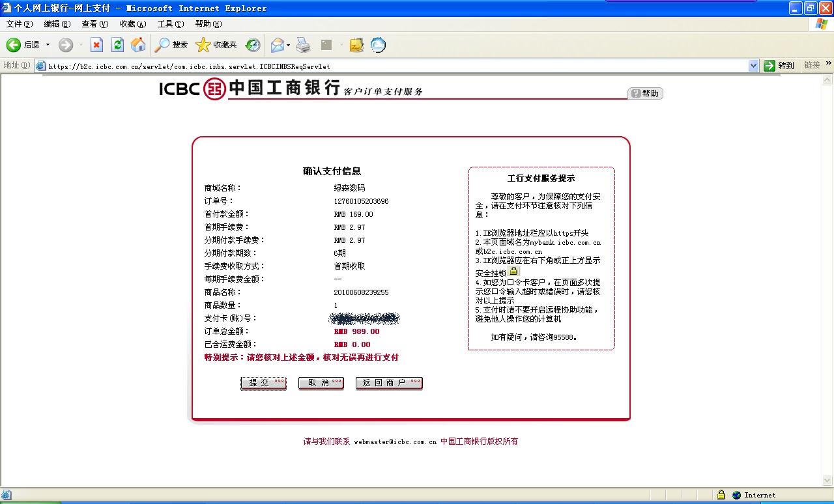Viewport: 834px width, 504px height.
Task: Click the 返回商户 return to merchant button
Action: (x=389, y=383)
